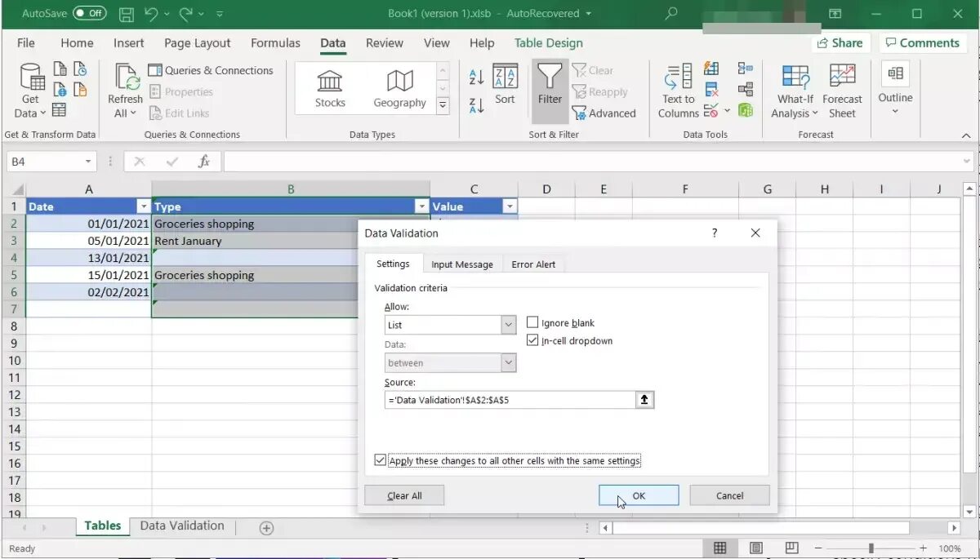Confirm the dialog with OK

pyautogui.click(x=639, y=495)
